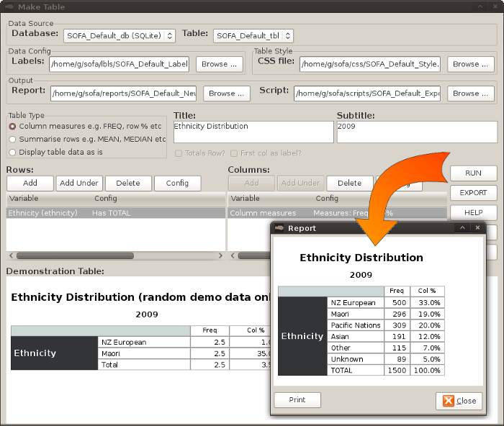Toggle First col as label checkbox
The height and width of the screenshot is (426, 504).
(x=234, y=153)
